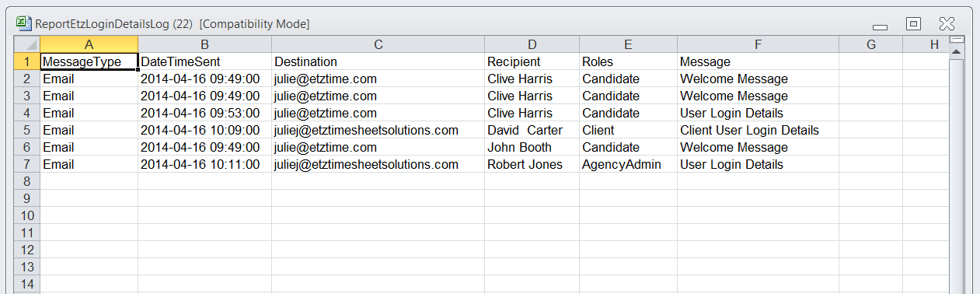Select the David Carter destination email cell
Viewport: 980px width, 294px height.
(x=378, y=130)
